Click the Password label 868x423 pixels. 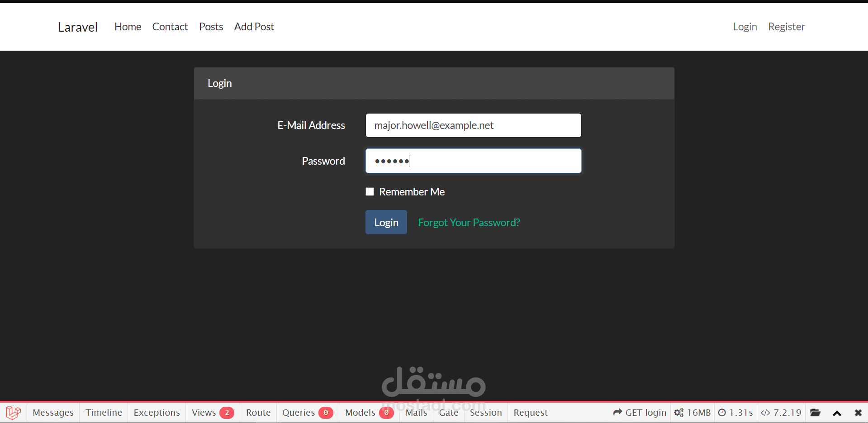click(x=323, y=161)
